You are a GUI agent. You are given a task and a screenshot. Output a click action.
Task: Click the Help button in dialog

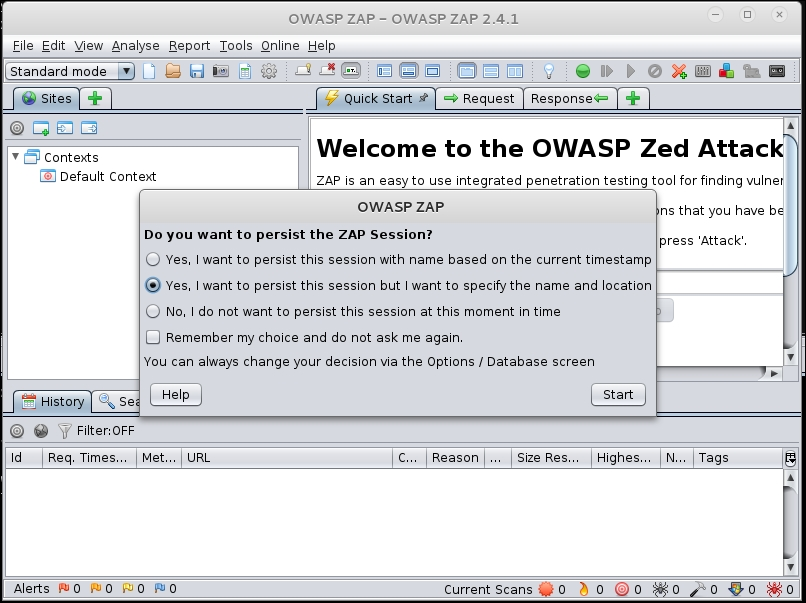click(176, 394)
